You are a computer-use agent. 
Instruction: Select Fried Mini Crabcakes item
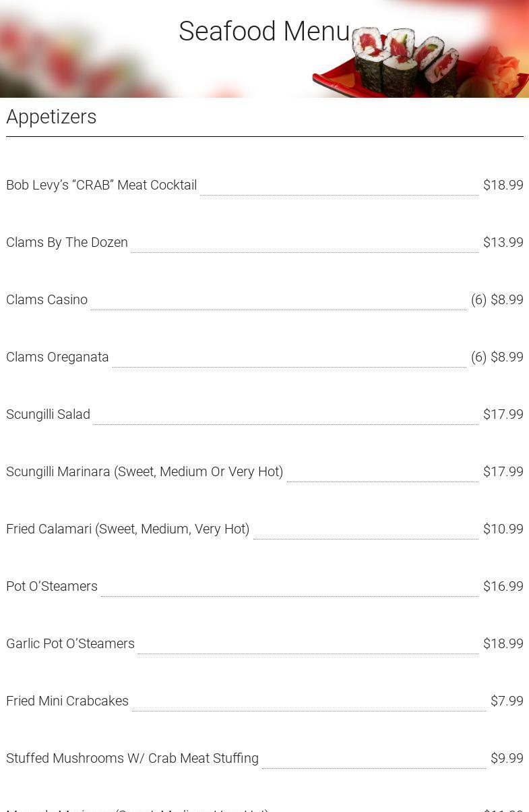pos(67,701)
